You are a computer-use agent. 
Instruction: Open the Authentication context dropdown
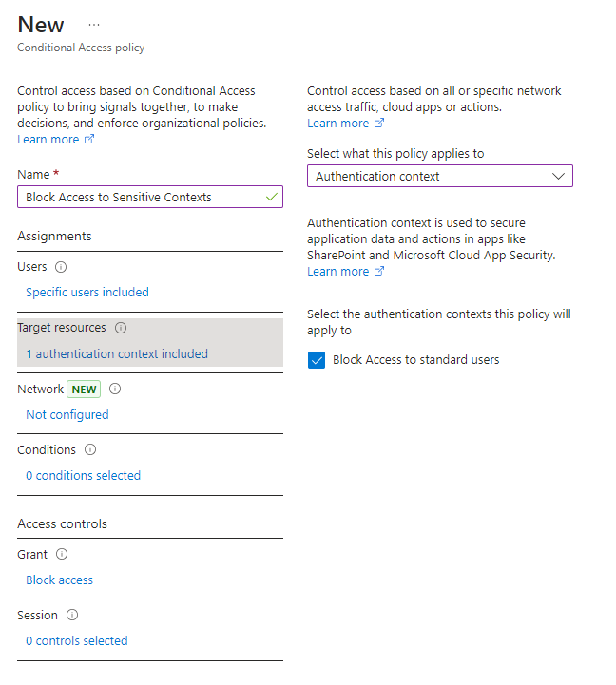pyautogui.click(x=440, y=176)
